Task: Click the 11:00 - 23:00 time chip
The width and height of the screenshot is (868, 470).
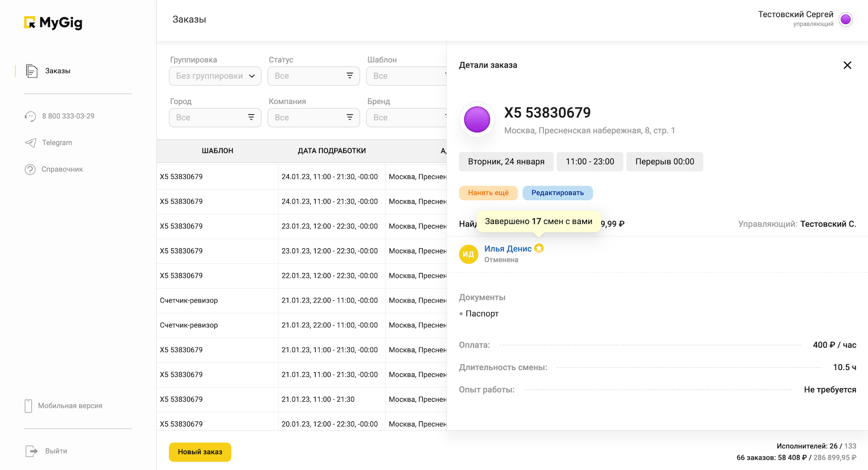Action: [x=590, y=161]
